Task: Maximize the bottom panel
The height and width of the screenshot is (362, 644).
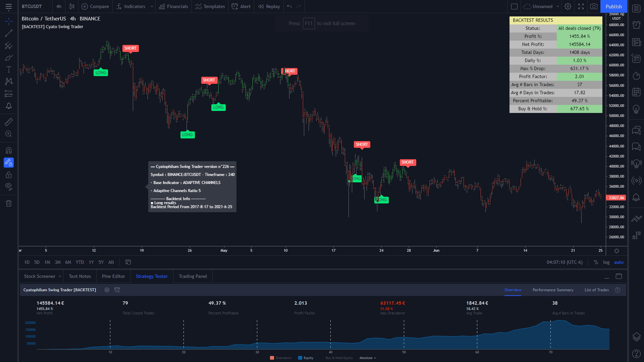Action: pyautogui.click(x=619, y=276)
